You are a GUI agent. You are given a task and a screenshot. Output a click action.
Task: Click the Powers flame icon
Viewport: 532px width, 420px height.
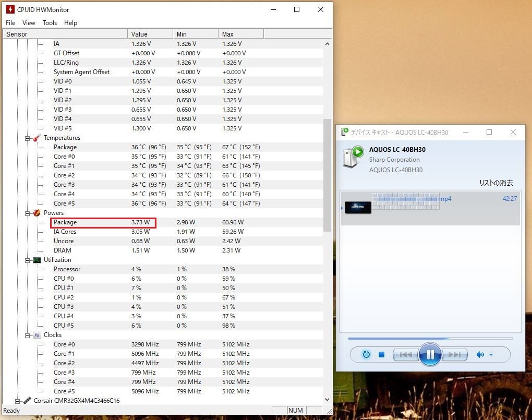pos(37,213)
